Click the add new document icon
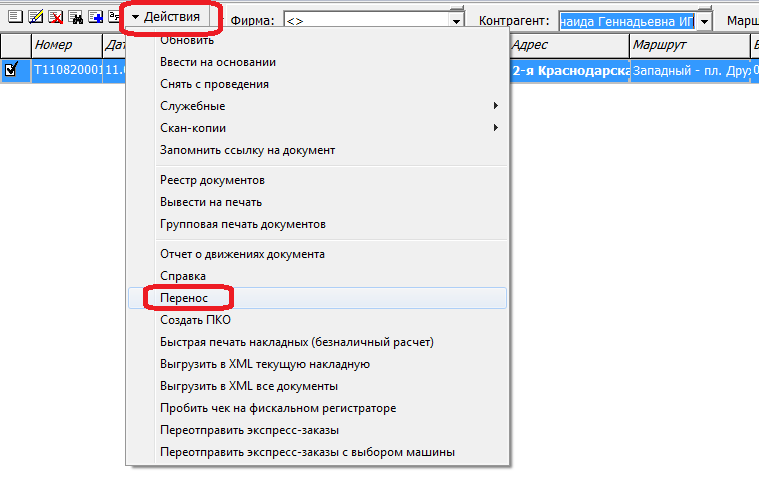 [95, 17]
